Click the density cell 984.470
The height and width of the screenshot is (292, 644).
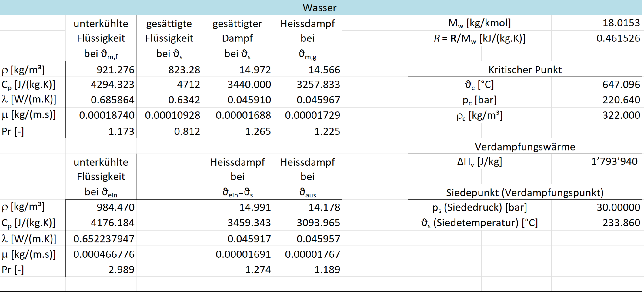(115, 207)
